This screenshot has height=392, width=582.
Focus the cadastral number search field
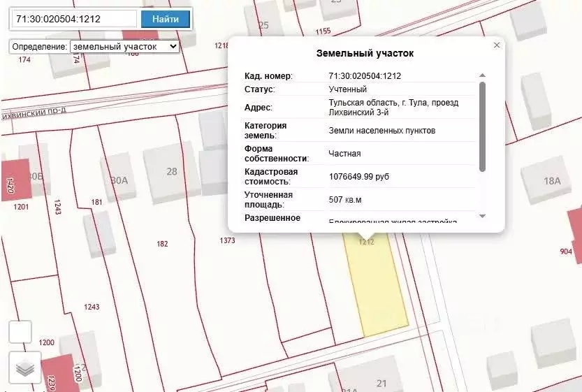[74, 19]
